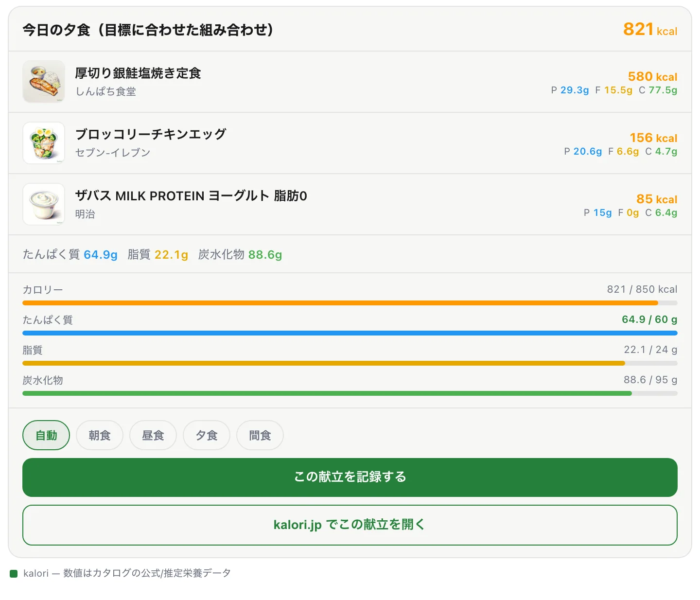
Task: Click the 64.9 / 60 g protein value
Action: click(x=649, y=319)
